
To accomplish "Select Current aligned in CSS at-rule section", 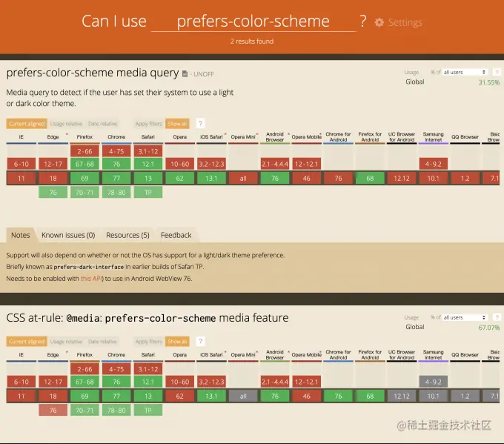I will tap(27, 342).
